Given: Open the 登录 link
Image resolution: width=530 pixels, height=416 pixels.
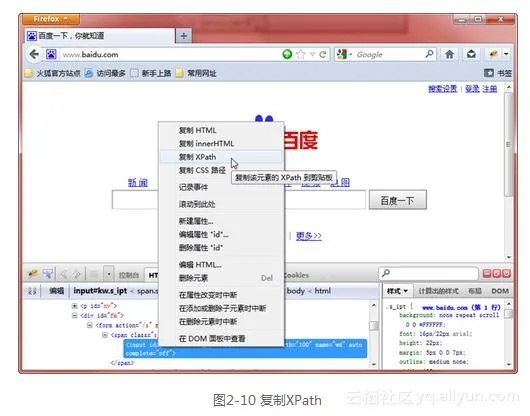Looking at the screenshot, I should tap(472, 89).
